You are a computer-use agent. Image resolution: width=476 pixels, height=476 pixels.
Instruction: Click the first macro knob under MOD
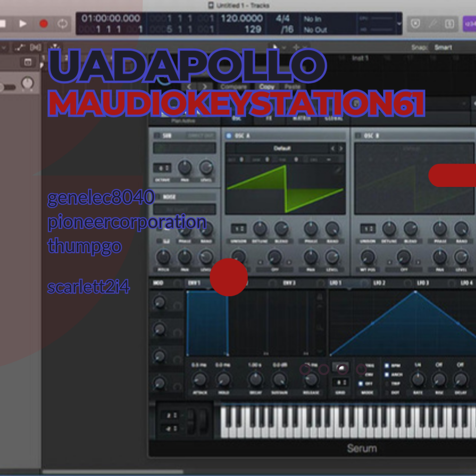coord(159,302)
